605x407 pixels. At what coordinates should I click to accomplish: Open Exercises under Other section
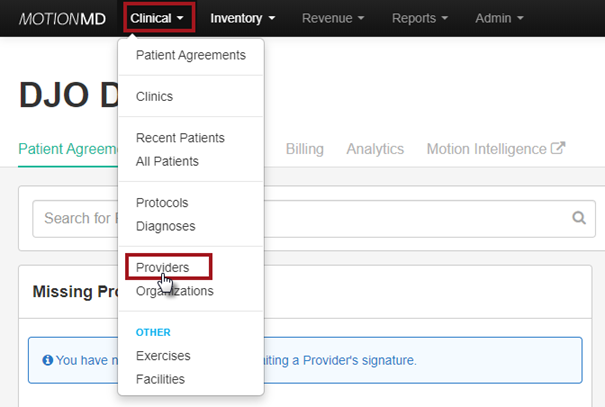tap(162, 355)
